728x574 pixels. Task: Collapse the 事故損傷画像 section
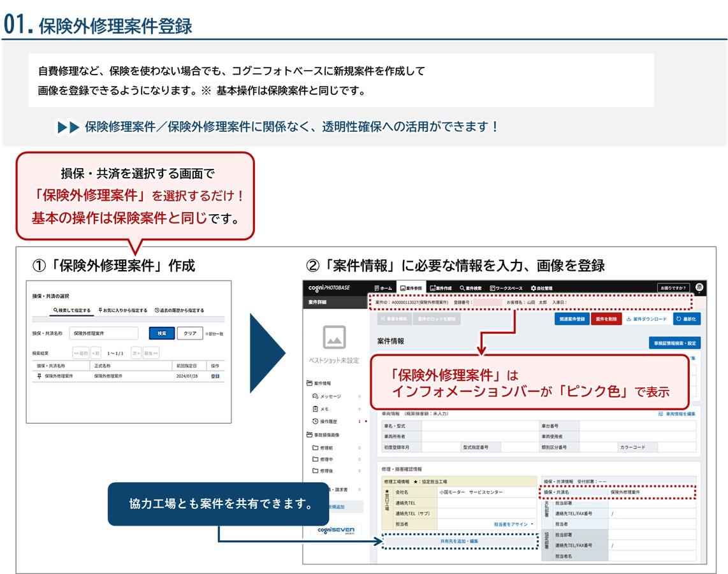pyautogui.click(x=309, y=434)
